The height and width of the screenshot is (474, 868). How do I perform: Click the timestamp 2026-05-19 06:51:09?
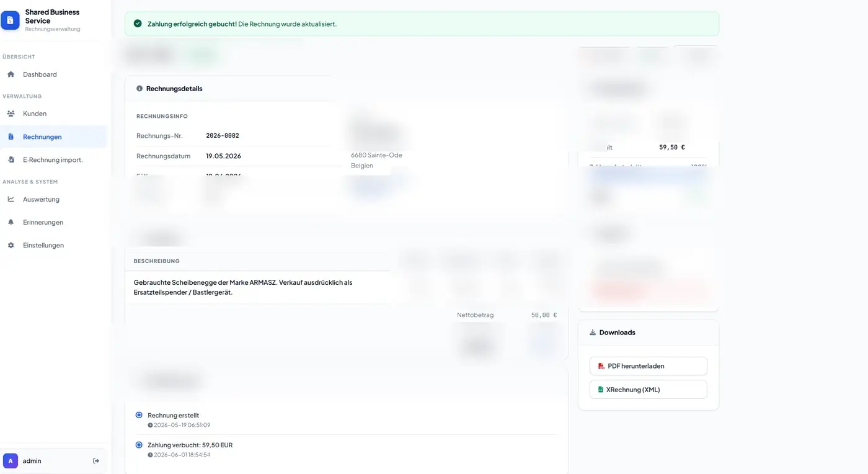[x=182, y=425]
